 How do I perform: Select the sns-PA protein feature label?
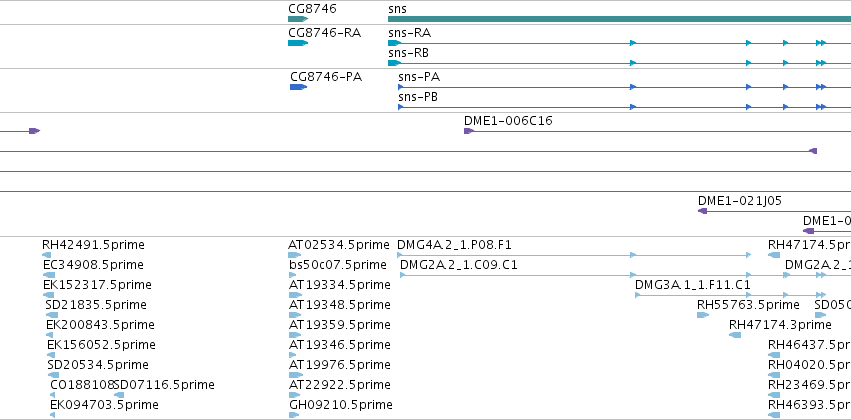(x=419, y=77)
